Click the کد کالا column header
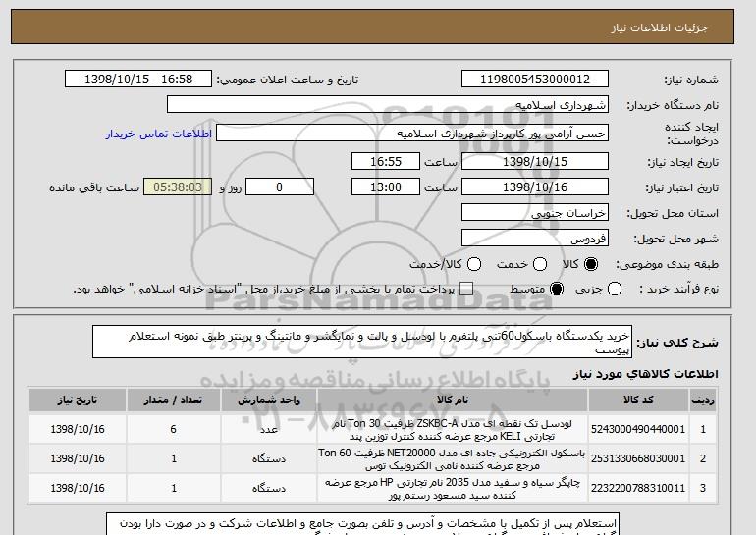The width and height of the screenshot is (756, 535). pyautogui.click(x=638, y=401)
